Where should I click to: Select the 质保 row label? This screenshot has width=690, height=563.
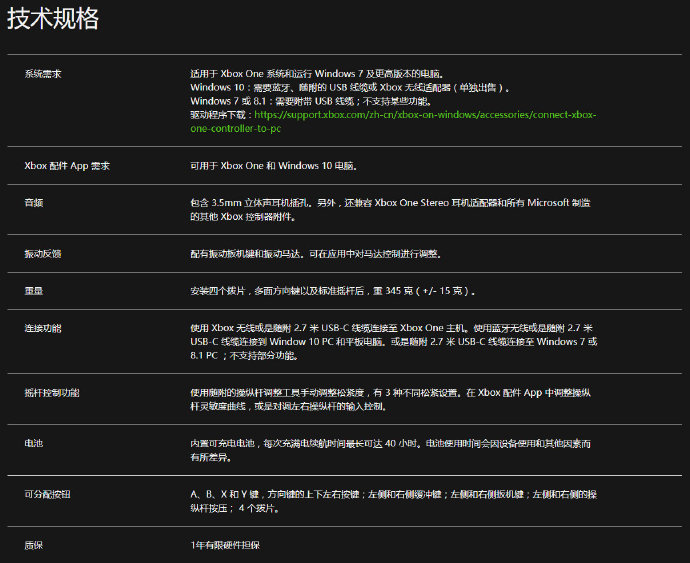(x=33, y=545)
